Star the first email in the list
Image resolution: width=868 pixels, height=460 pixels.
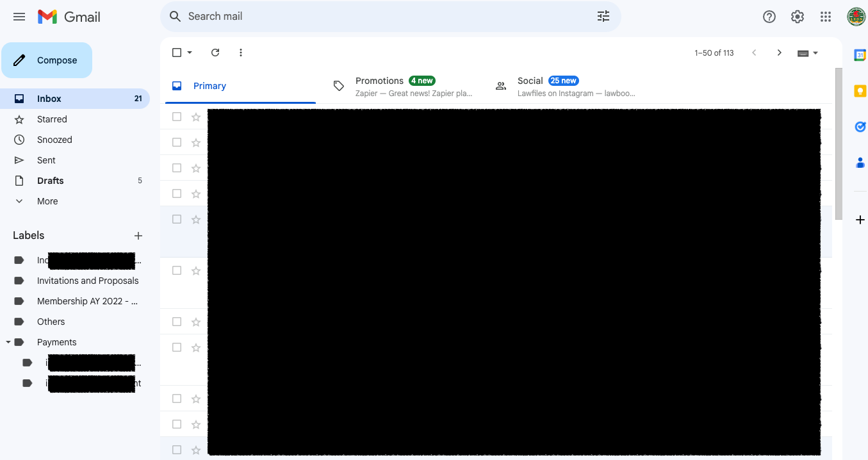coord(196,117)
